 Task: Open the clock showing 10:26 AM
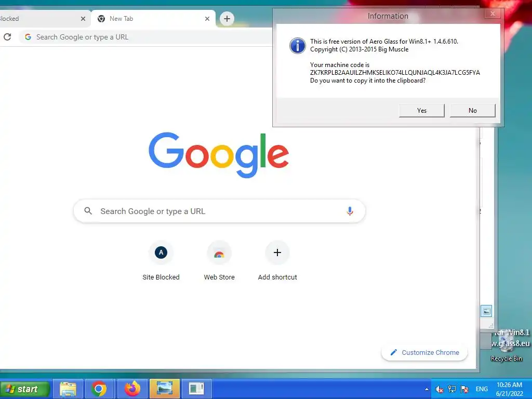point(509,389)
